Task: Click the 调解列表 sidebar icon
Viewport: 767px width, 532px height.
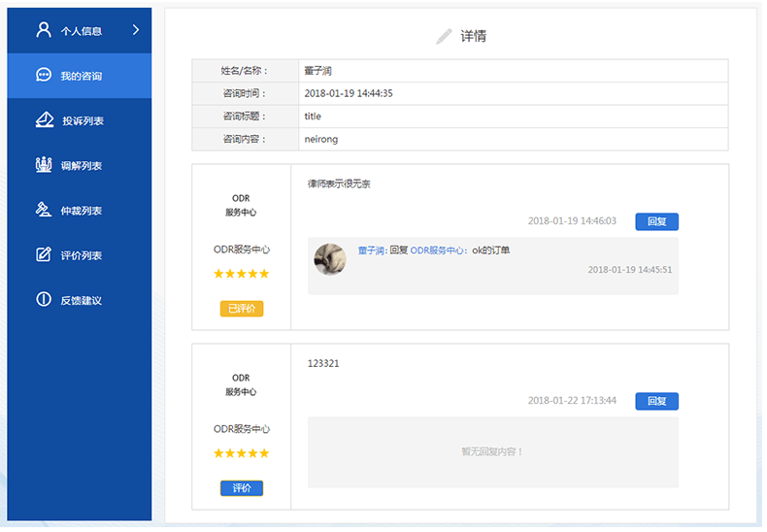Action: (x=43, y=165)
